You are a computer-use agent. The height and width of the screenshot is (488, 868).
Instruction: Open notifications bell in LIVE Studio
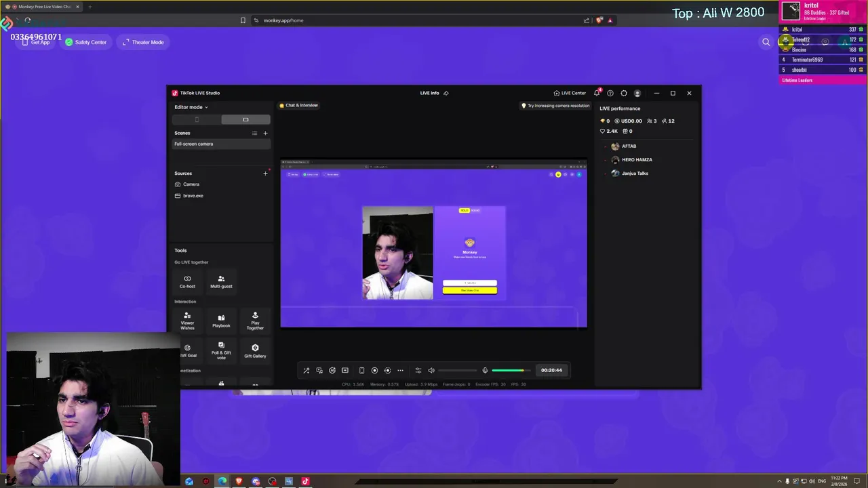click(597, 93)
